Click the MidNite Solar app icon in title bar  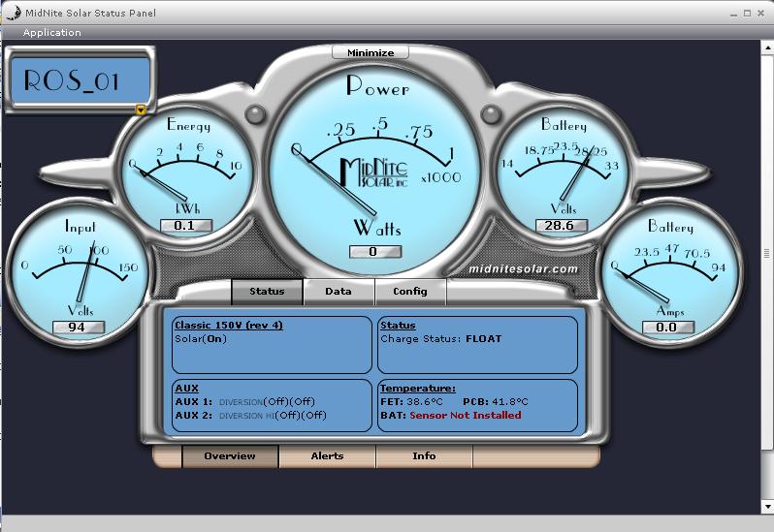point(14,13)
